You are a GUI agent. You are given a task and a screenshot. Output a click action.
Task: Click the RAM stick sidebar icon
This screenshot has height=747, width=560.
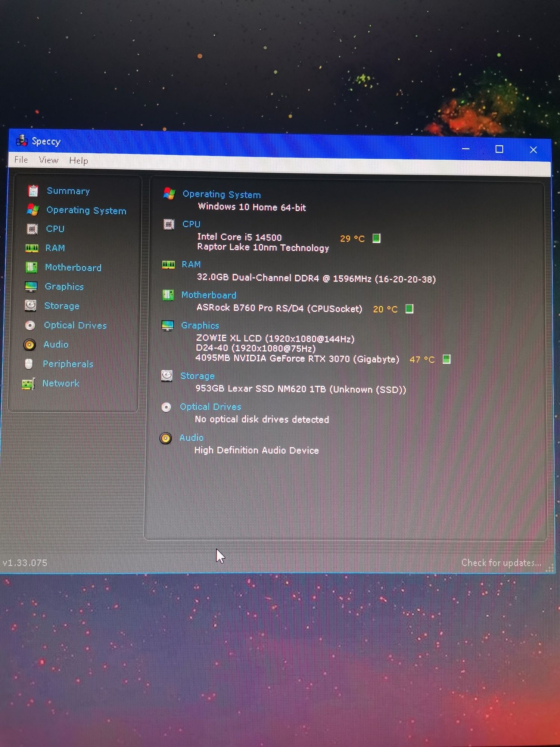click(32, 248)
